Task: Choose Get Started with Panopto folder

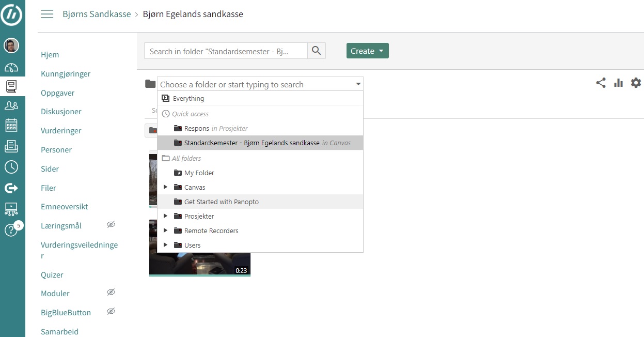Action: tap(260, 202)
